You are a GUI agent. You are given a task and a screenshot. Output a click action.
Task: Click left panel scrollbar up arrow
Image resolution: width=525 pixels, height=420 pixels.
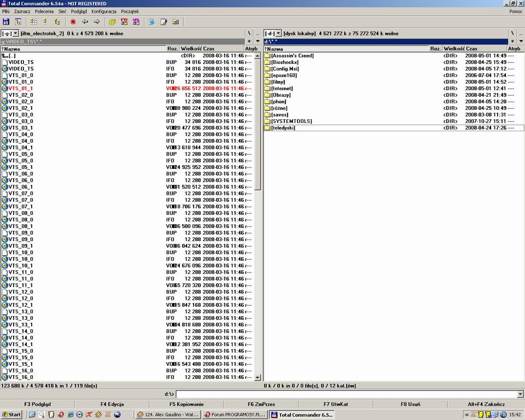click(x=258, y=56)
